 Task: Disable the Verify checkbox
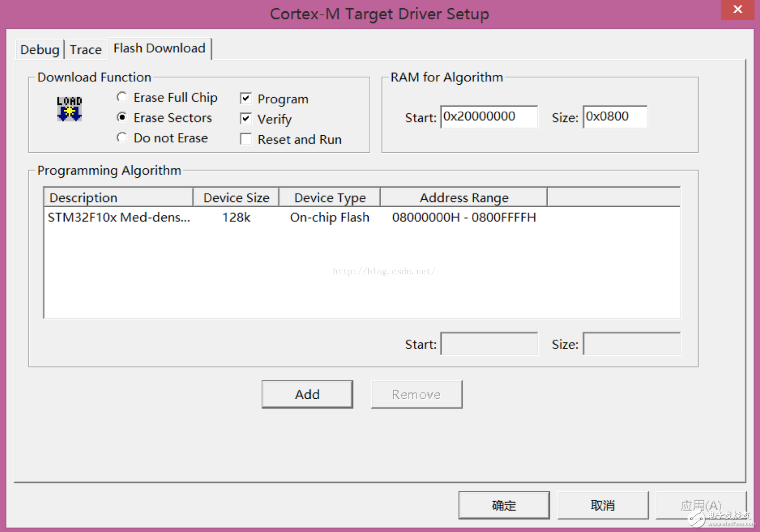point(246,118)
